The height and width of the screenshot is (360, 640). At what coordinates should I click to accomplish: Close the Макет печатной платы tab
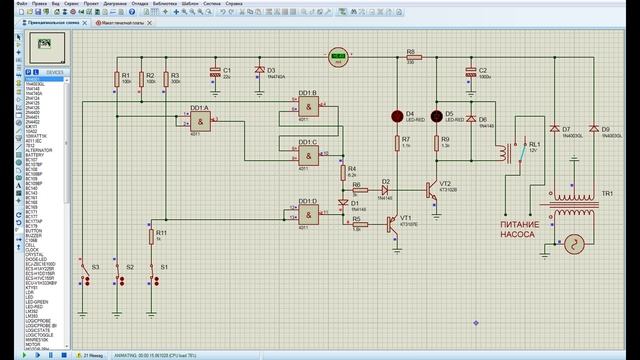149,23
